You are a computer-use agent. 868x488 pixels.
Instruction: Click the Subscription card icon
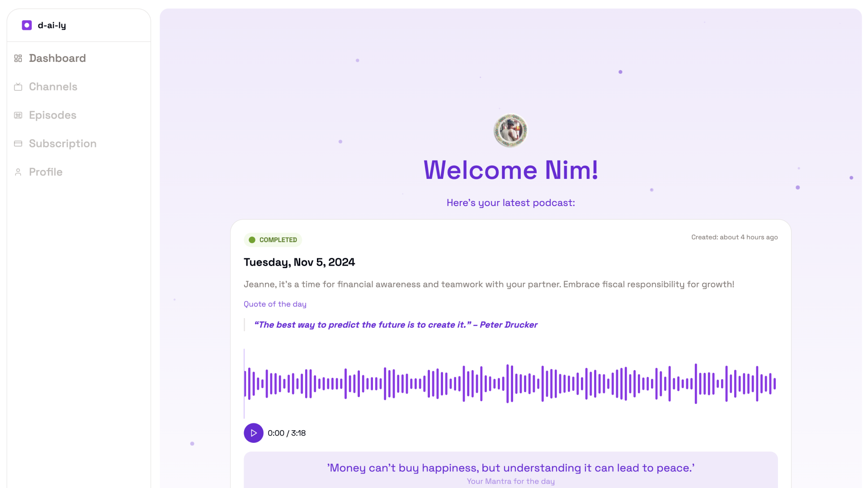[18, 144]
